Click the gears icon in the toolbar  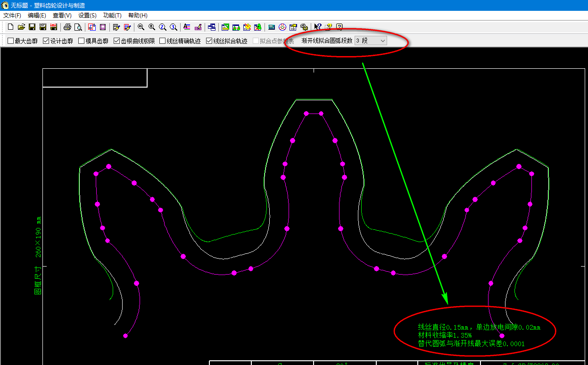click(304, 27)
